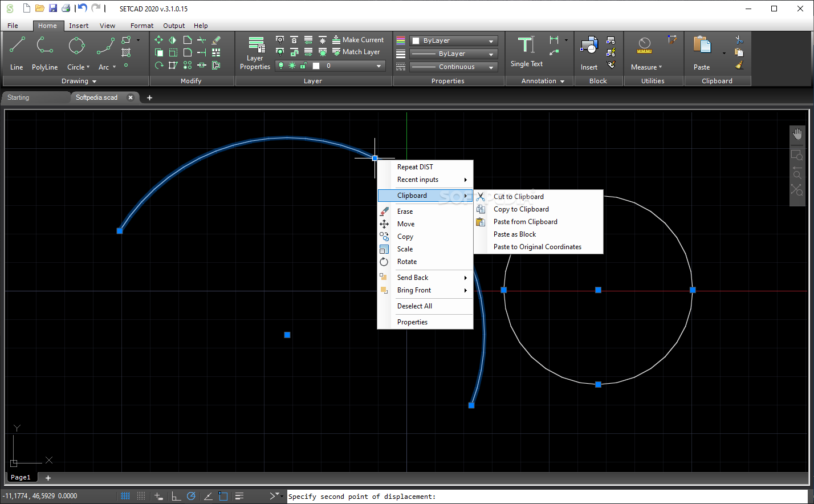
Task: Click the Pan hand tool on the canvas sidebar
Action: click(797, 135)
